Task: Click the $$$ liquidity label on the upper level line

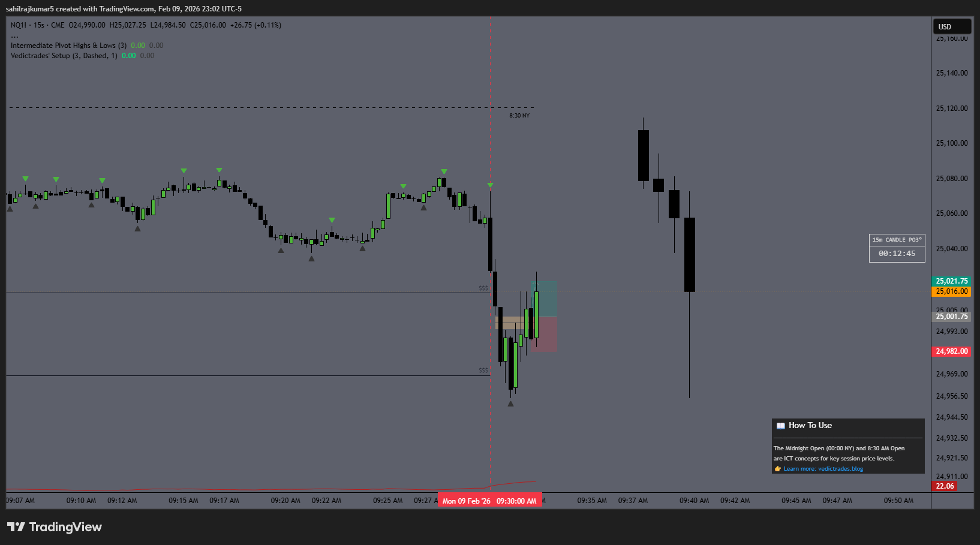Action: click(x=483, y=288)
